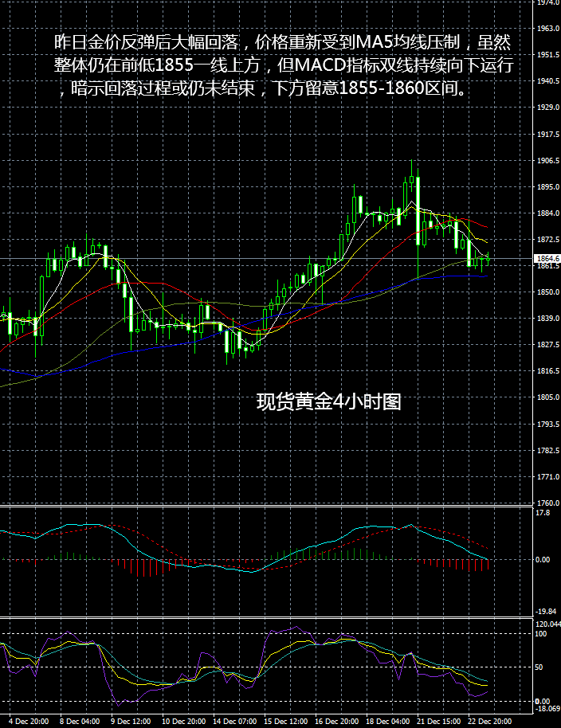Viewport: 561px width, 728px height.
Task: Click the 15 Dec 12:00 time label
Action: [285, 721]
